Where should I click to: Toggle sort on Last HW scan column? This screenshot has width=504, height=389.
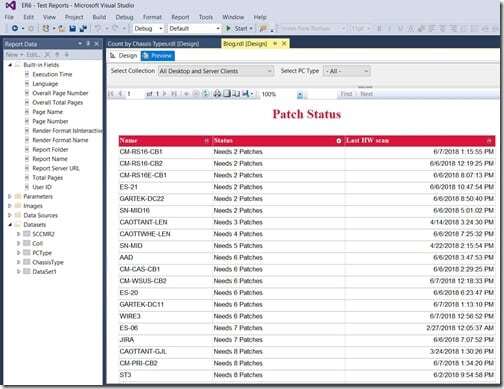coord(489,141)
